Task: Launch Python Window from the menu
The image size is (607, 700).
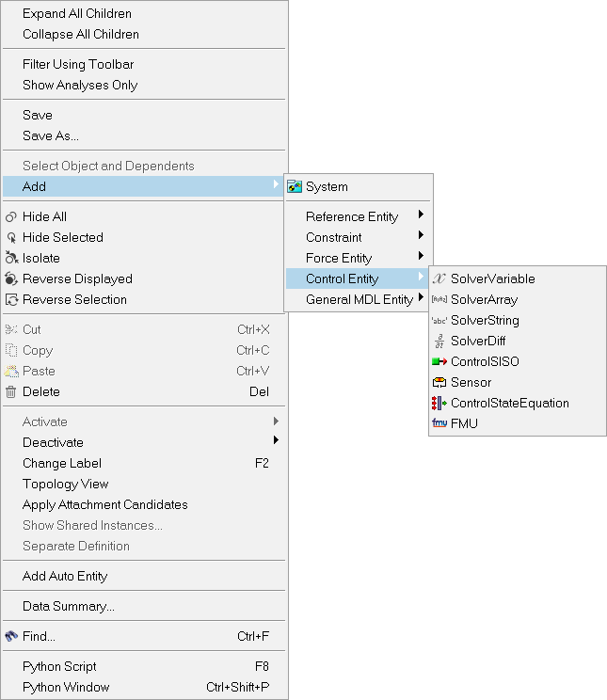Action: (x=66, y=687)
